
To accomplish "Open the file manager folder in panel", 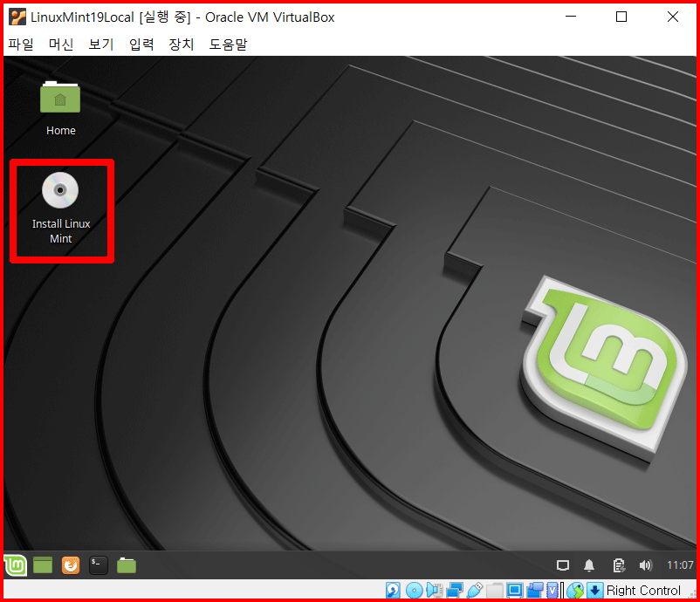I will click(127, 565).
